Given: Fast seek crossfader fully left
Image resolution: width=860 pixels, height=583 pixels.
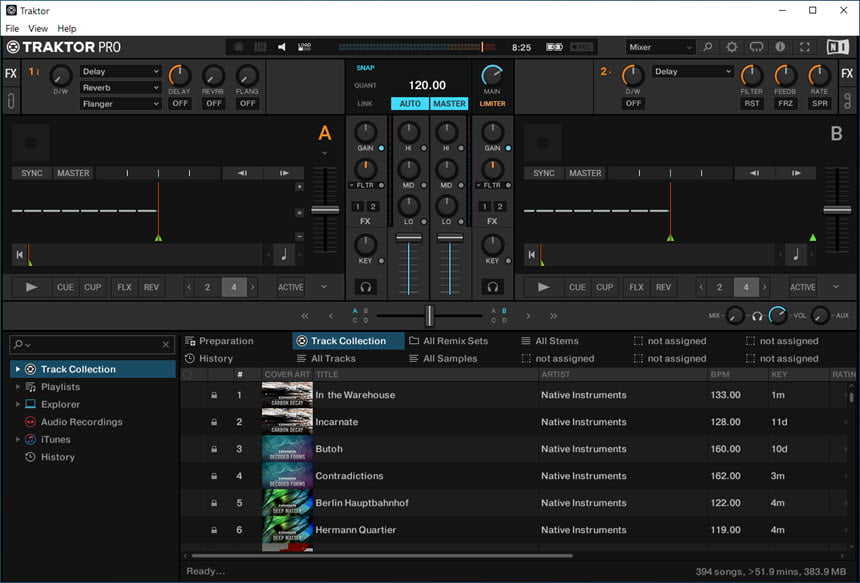Looking at the screenshot, I should (305, 316).
